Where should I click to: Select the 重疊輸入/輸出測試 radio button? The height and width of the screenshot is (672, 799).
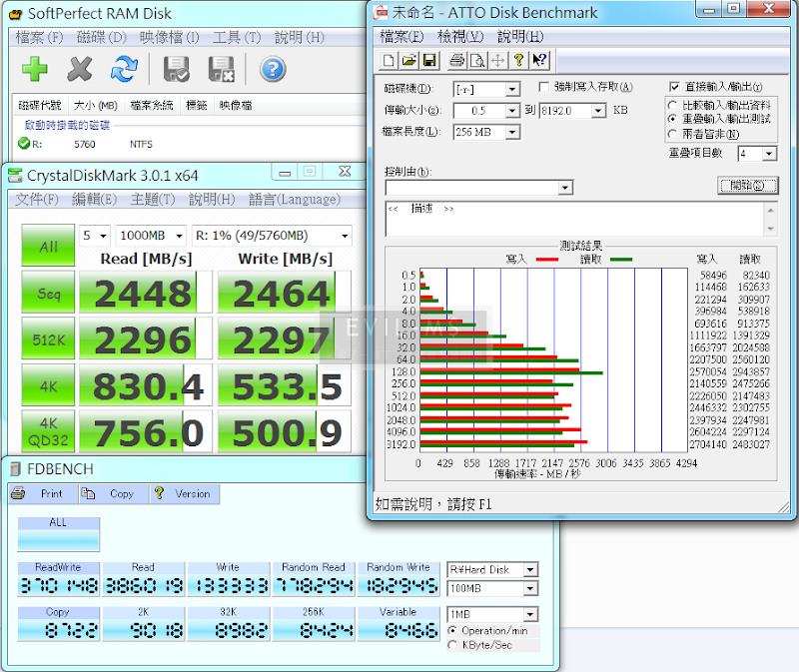coord(672,119)
